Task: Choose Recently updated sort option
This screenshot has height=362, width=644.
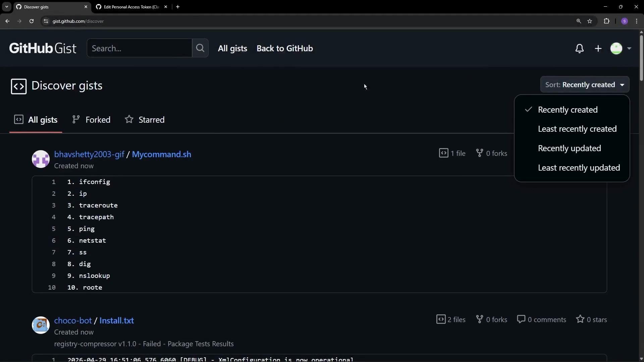Action: (572, 148)
